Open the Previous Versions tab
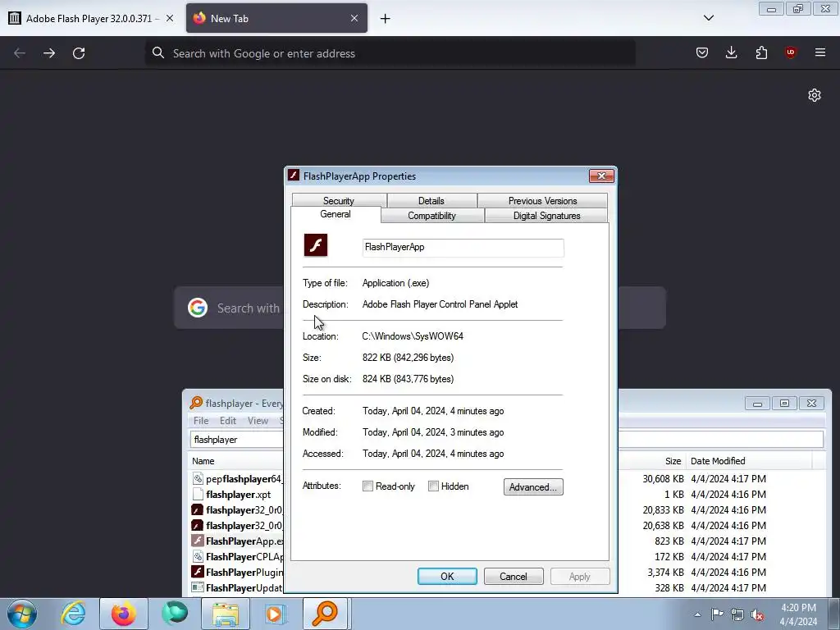840x630 pixels. click(x=543, y=201)
